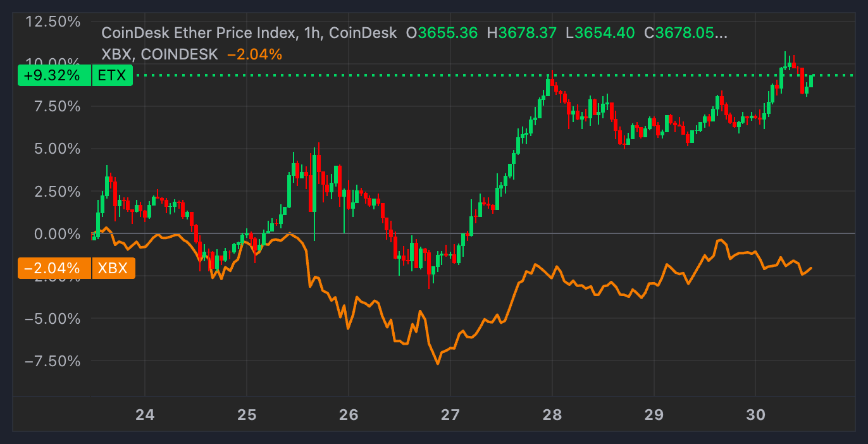Select the 28 date label on the time axis
This screenshot has width=868, height=444.
[x=552, y=416]
